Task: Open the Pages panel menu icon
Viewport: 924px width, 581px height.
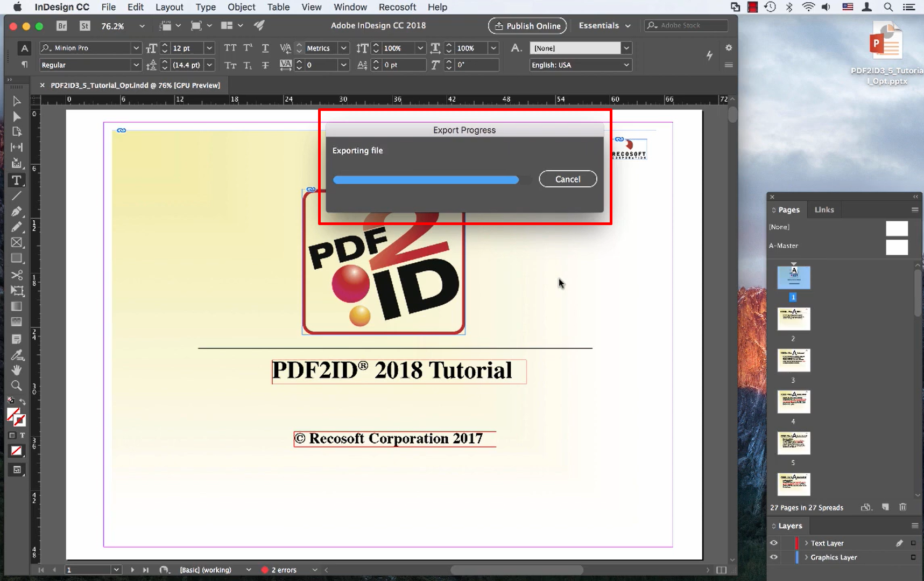Action: click(915, 209)
